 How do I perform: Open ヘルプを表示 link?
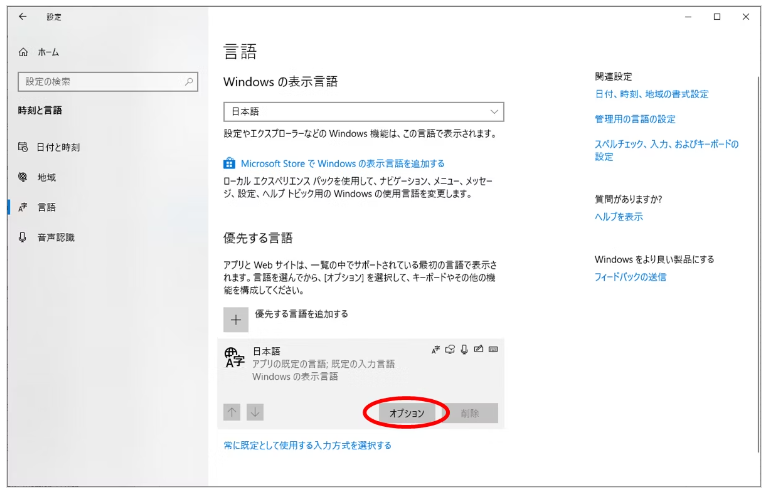619,216
